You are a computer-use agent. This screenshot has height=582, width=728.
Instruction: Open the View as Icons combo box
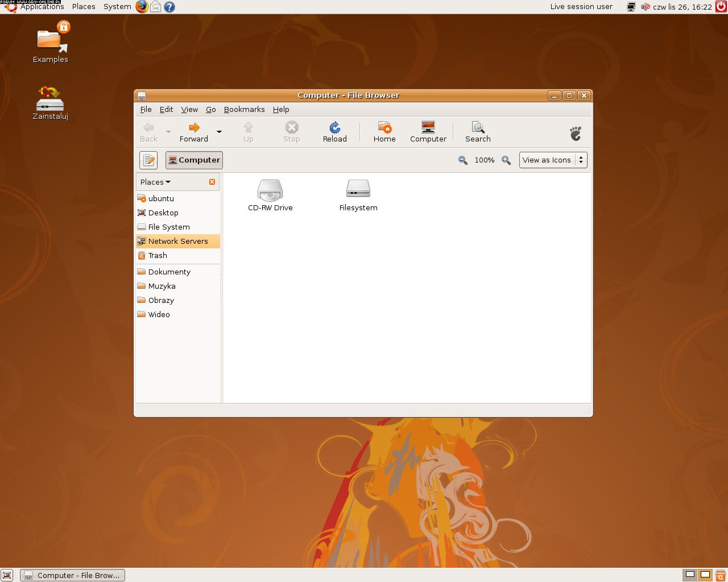(553, 160)
